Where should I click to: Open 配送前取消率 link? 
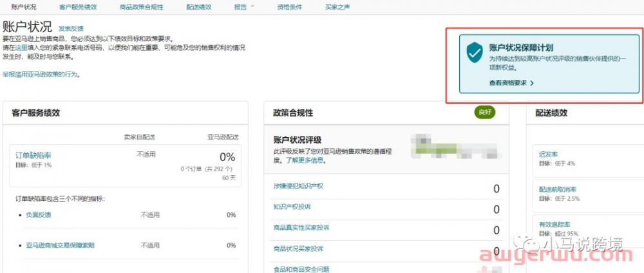(558, 190)
